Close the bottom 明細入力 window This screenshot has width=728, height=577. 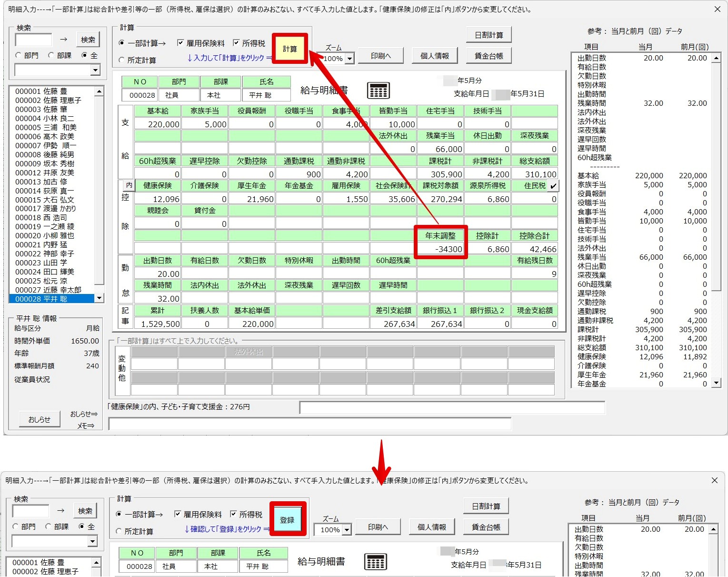tap(714, 480)
